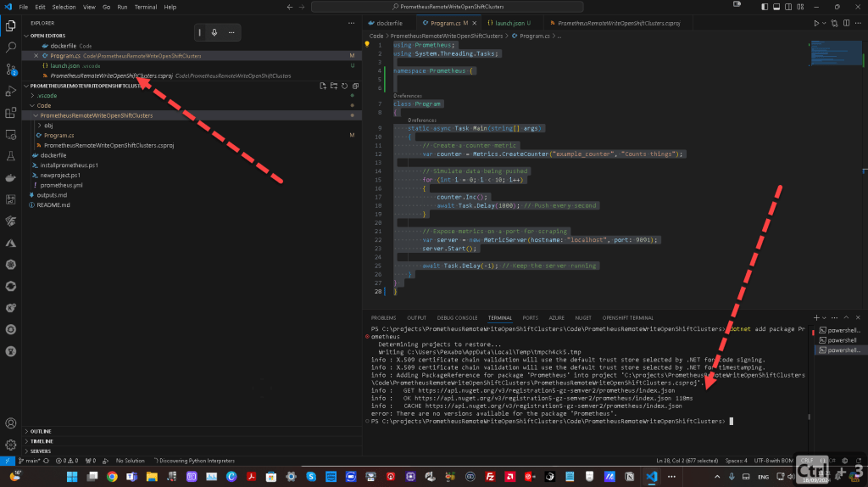Open the Selection menu

[x=64, y=7]
